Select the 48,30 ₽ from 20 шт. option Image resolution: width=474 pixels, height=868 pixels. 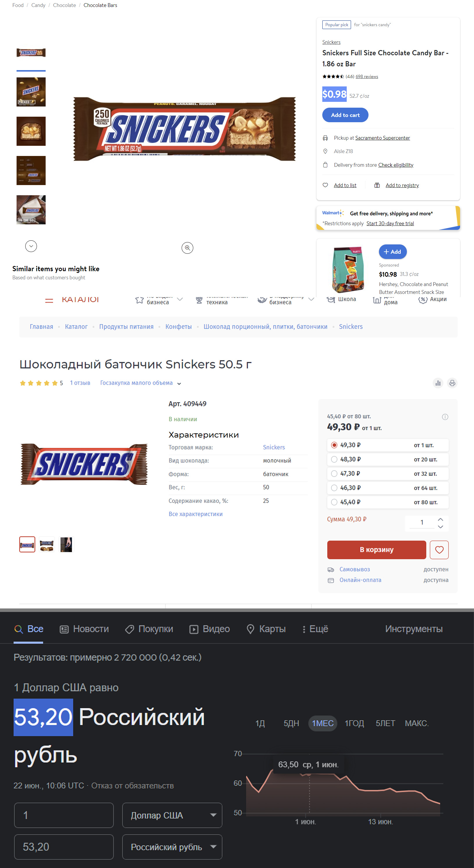point(387,459)
